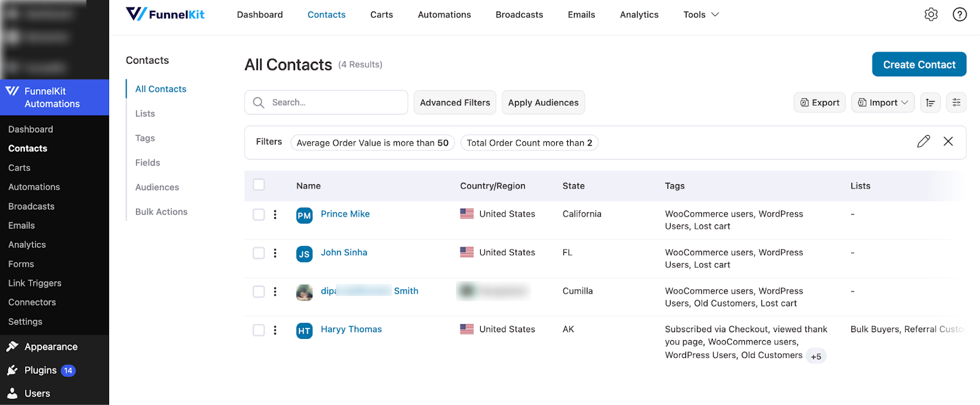Click the pencil icon to edit filters
This screenshot has height=405, width=980.
pos(924,141)
